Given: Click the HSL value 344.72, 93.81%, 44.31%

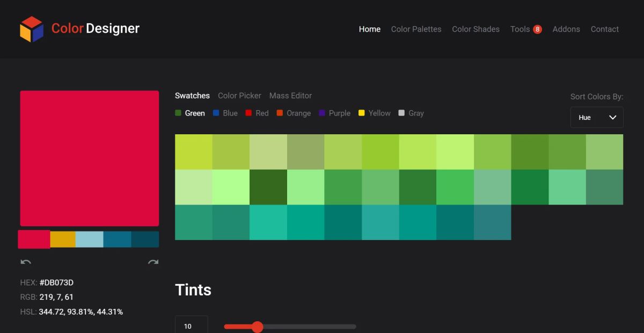Looking at the screenshot, I should 81,312.
